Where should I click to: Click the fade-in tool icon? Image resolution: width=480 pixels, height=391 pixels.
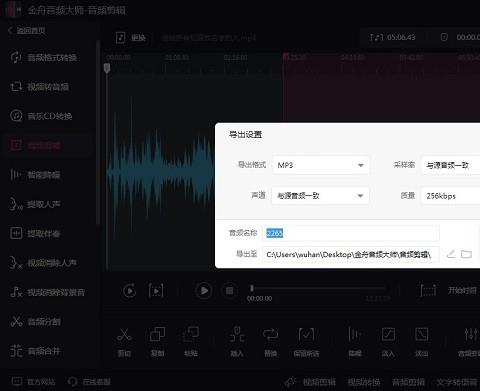click(388, 334)
